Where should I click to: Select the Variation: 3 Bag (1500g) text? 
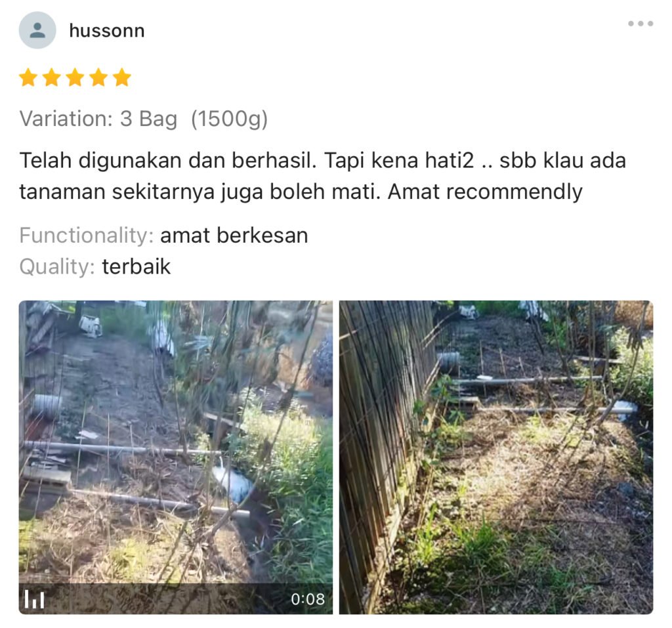[x=144, y=119]
